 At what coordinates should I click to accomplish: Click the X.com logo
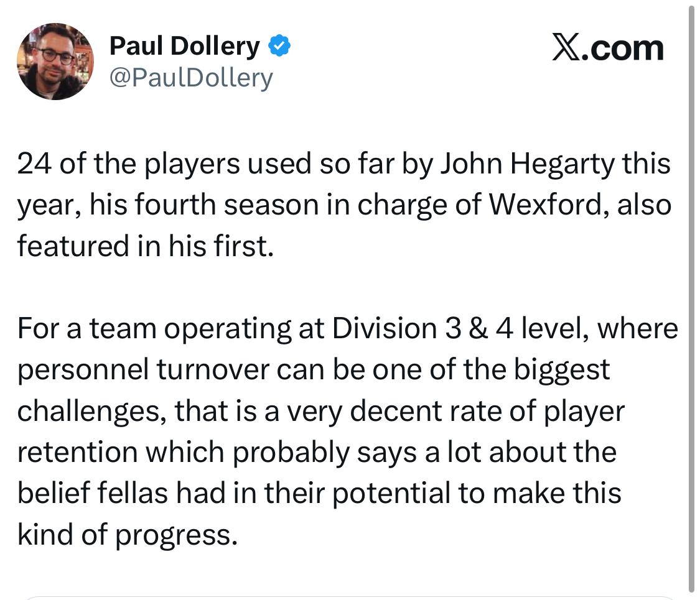pyautogui.click(x=608, y=48)
